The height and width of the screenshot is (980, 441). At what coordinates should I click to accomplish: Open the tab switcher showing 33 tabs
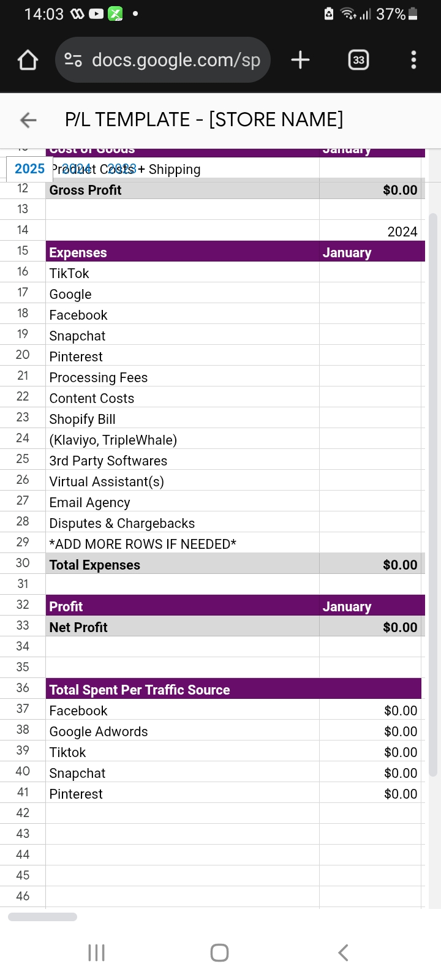coord(358,60)
